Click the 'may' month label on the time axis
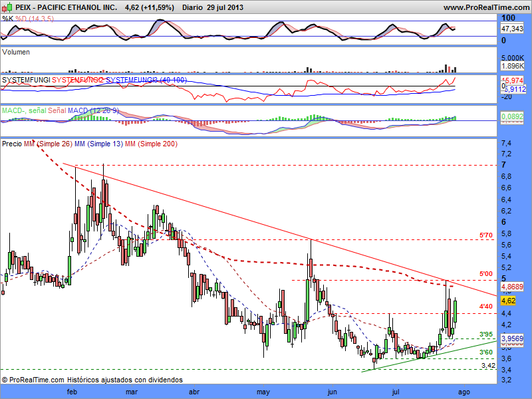This screenshot has width=532, height=399. point(263,392)
